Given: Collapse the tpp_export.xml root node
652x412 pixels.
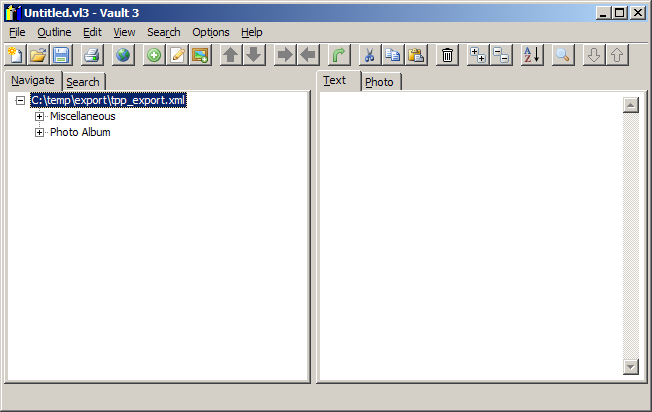Looking at the screenshot, I should 21,101.
